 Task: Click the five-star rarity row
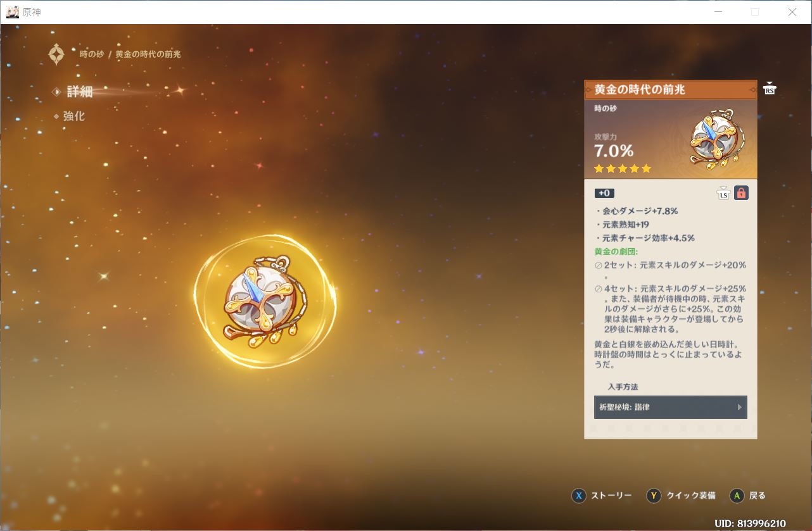click(623, 169)
